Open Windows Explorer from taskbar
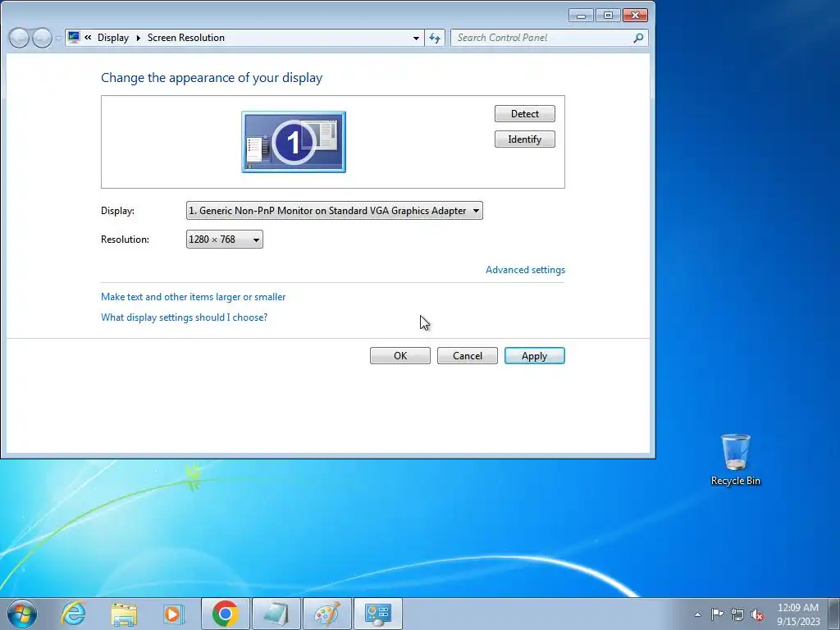This screenshot has height=630, width=840. (124, 614)
